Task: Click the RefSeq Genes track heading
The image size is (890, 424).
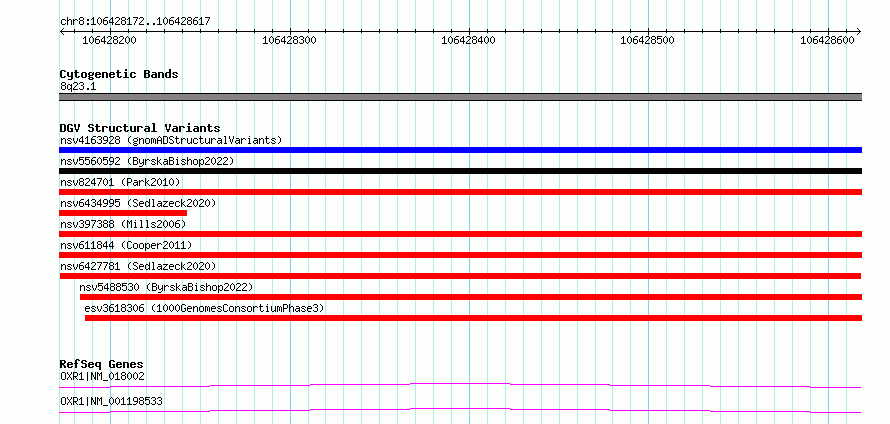Action: pos(102,364)
